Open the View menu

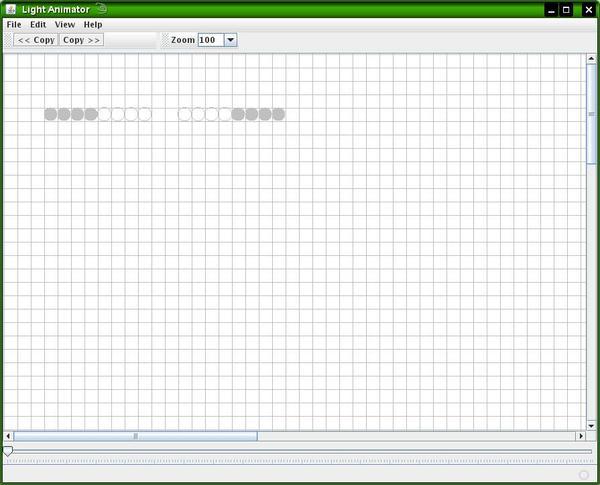pyautogui.click(x=65, y=24)
